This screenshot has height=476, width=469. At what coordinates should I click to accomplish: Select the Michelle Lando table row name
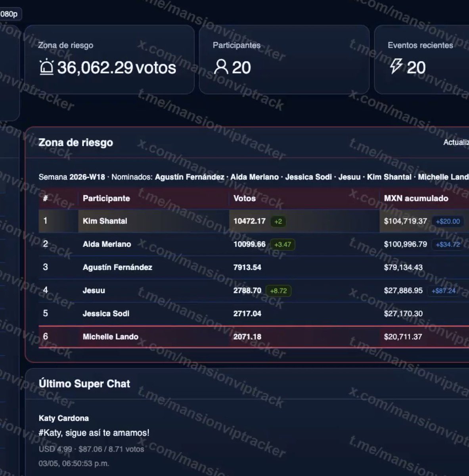coord(111,337)
